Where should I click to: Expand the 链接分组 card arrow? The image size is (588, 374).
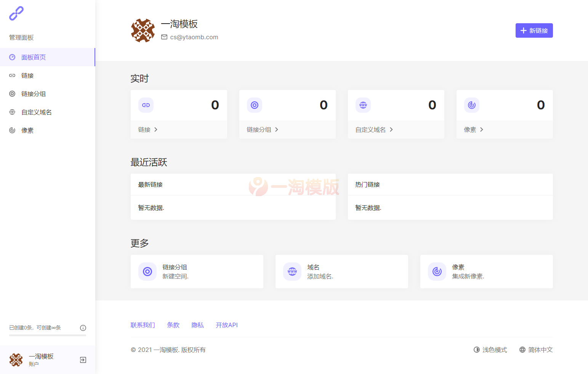(x=277, y=129)
